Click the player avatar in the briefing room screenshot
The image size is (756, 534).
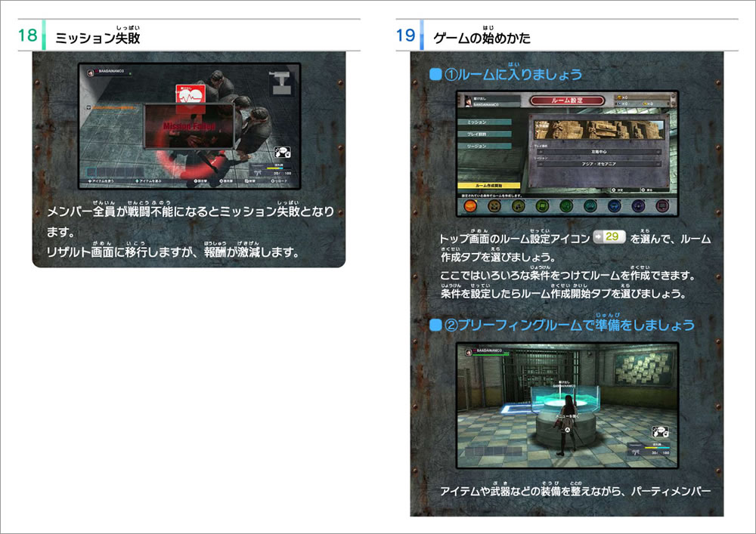tap(468, 353)
